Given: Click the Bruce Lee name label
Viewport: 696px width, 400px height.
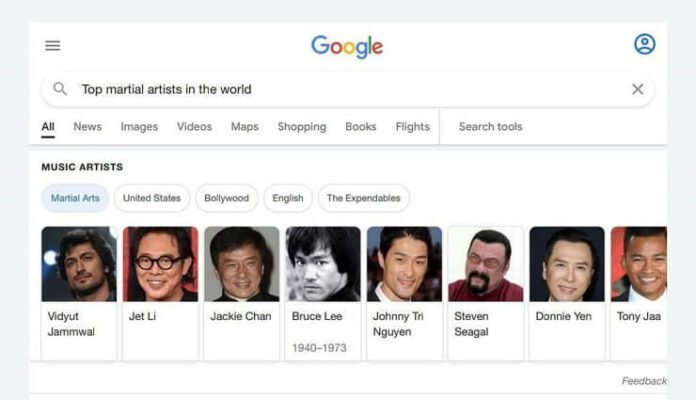Looking at the screenshot, I should point(317,317).
